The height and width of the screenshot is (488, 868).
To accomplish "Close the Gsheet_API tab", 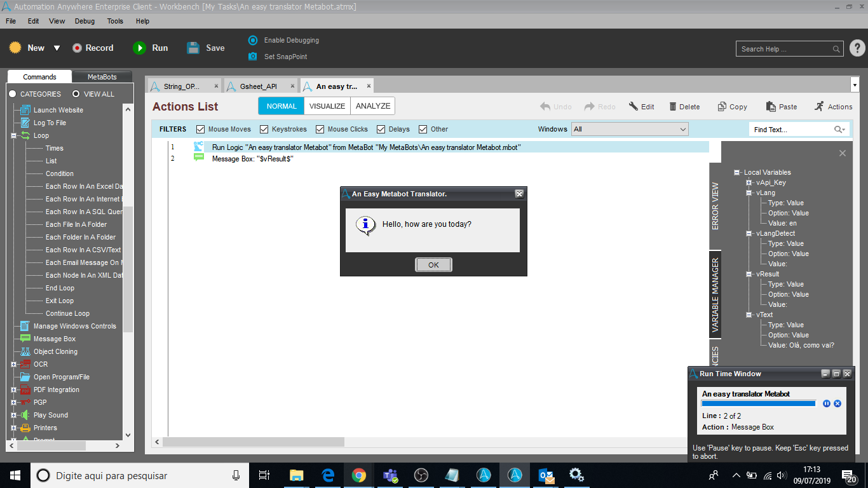I will 292,86.
